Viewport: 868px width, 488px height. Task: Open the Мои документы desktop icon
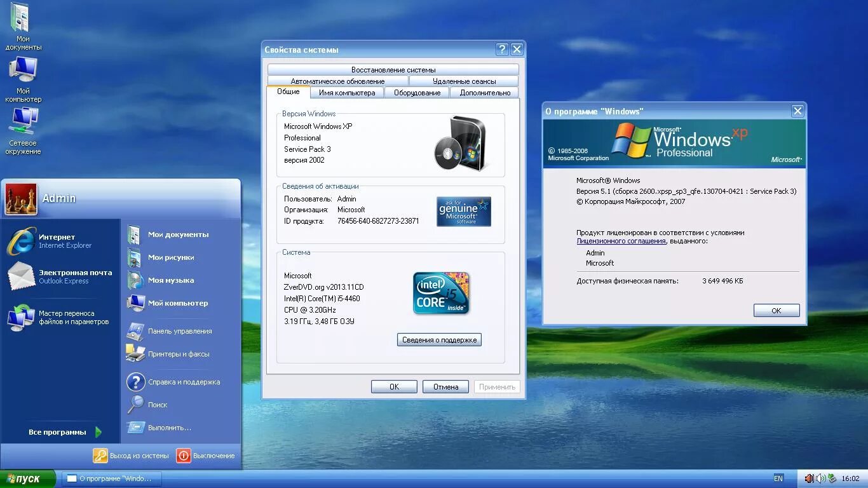point(22,25)
